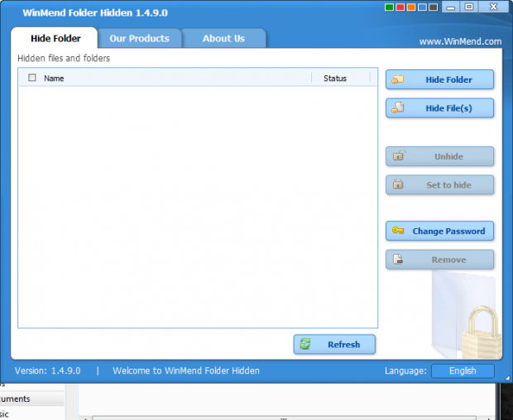Click the Hide File(s) button
Viewport: 513px width, 420px height.
coord(439,107)
